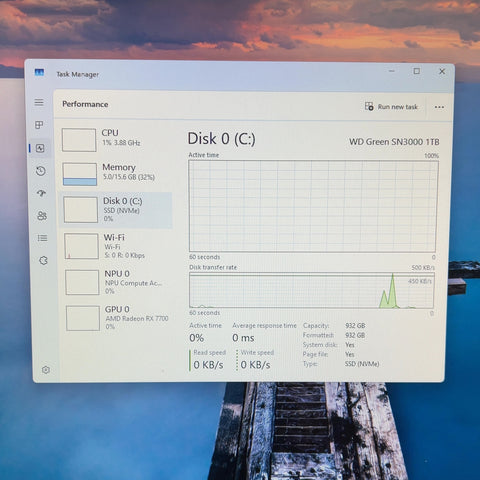
Task: Open the three-dot more options menu
Action: pyautogui.click(x=439, y=107)
